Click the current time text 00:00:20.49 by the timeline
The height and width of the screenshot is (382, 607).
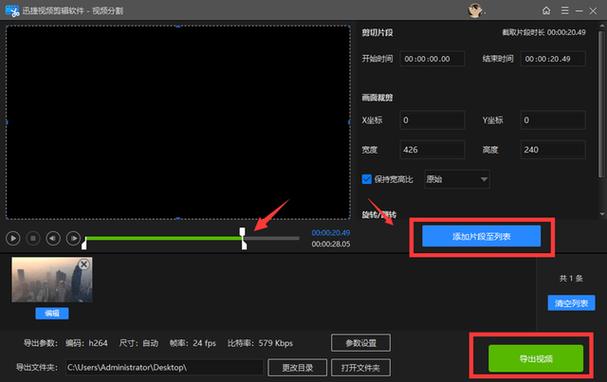pos(331,233)
